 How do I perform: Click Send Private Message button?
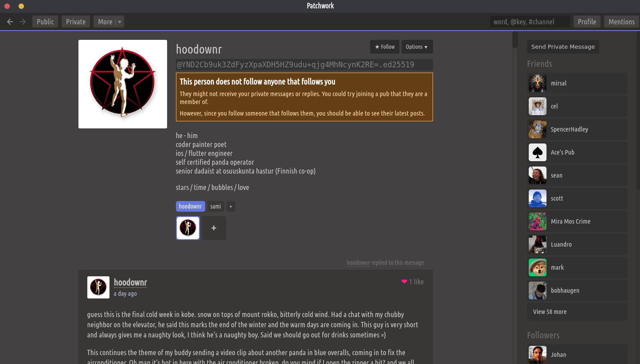coord(563,47)
